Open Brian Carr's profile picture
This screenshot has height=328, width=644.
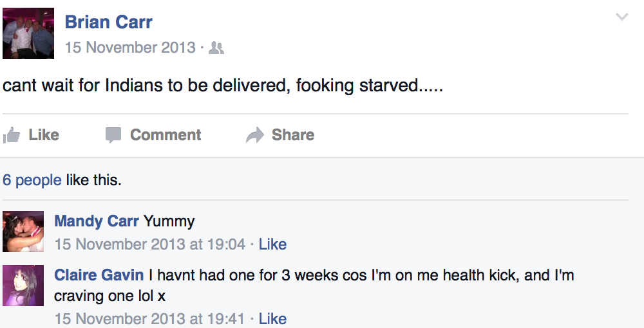pos(28,33)
